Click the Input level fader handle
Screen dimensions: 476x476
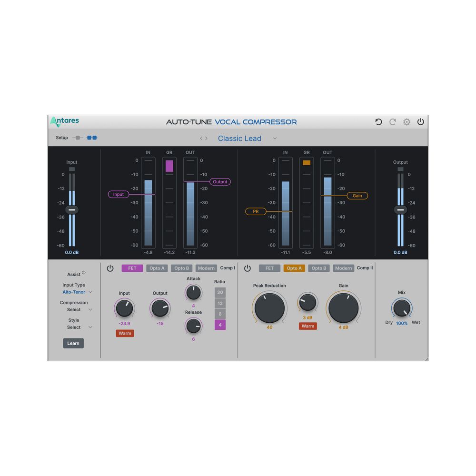(x=72, y=210)
